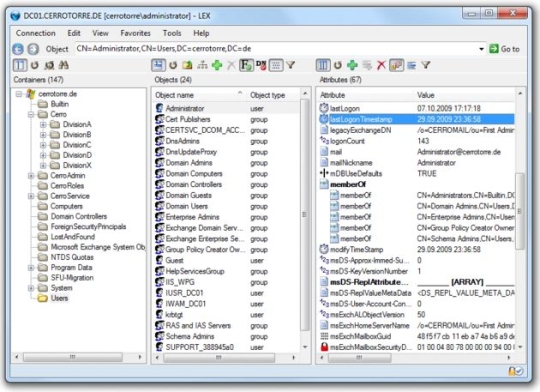
Task: Sort by Object name column header
Action: [199, 95]
